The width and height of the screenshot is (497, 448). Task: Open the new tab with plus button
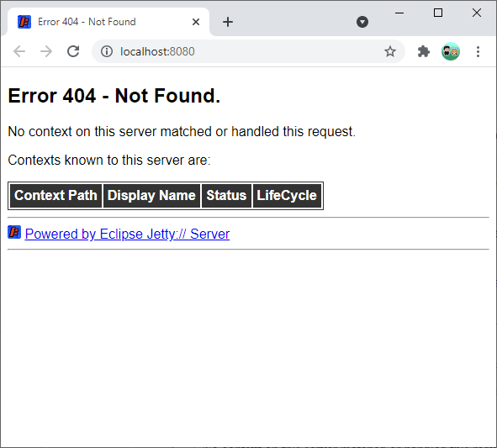228,22
